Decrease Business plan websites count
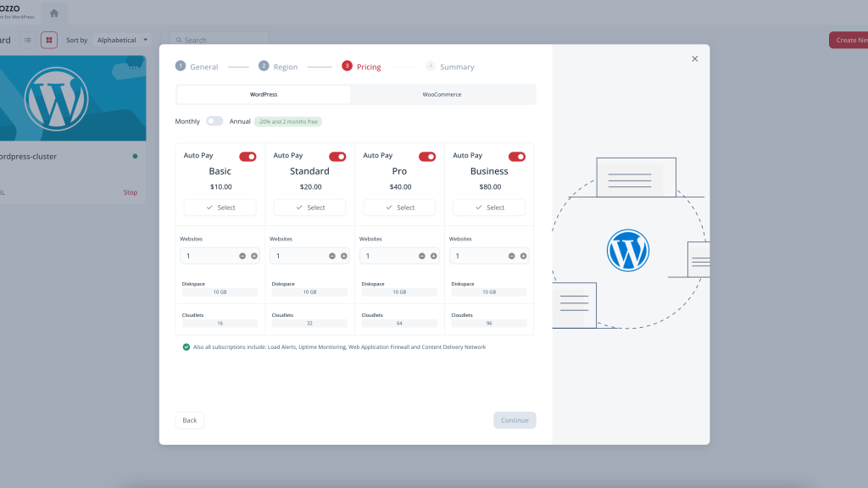868x488 pixels. [x=511, y=256]
